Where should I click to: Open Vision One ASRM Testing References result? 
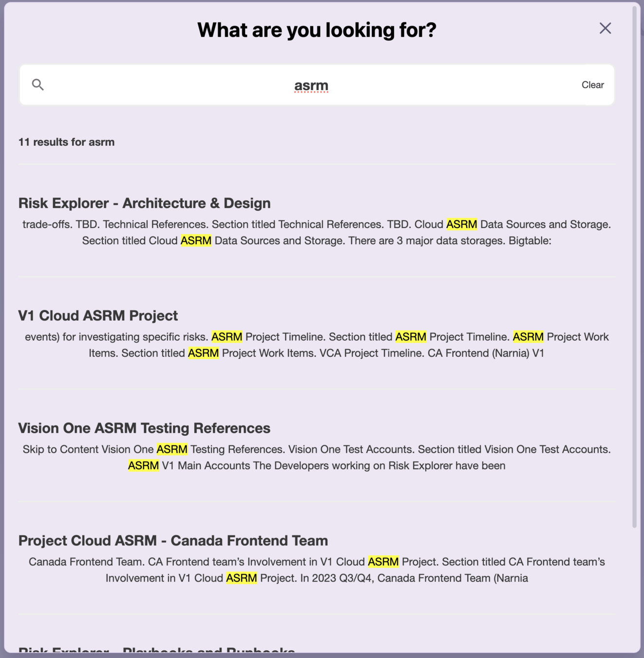(144, 428)
